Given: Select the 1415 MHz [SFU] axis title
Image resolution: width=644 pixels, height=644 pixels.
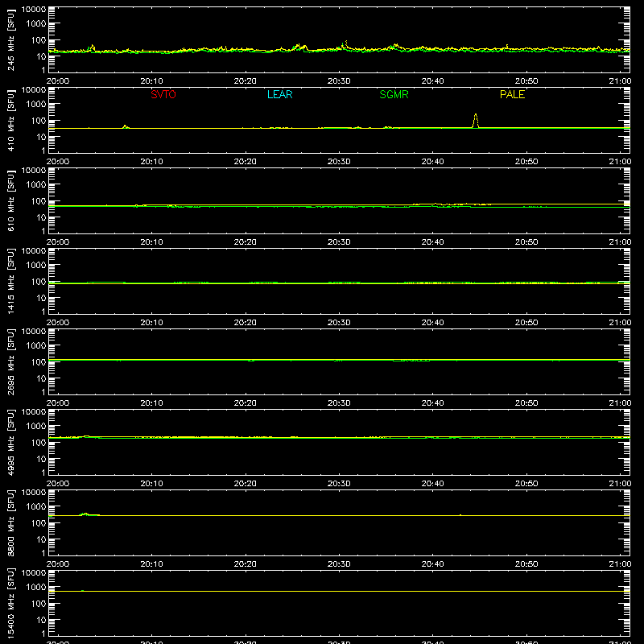Looking at the screenshot, I should click(11, 281).
